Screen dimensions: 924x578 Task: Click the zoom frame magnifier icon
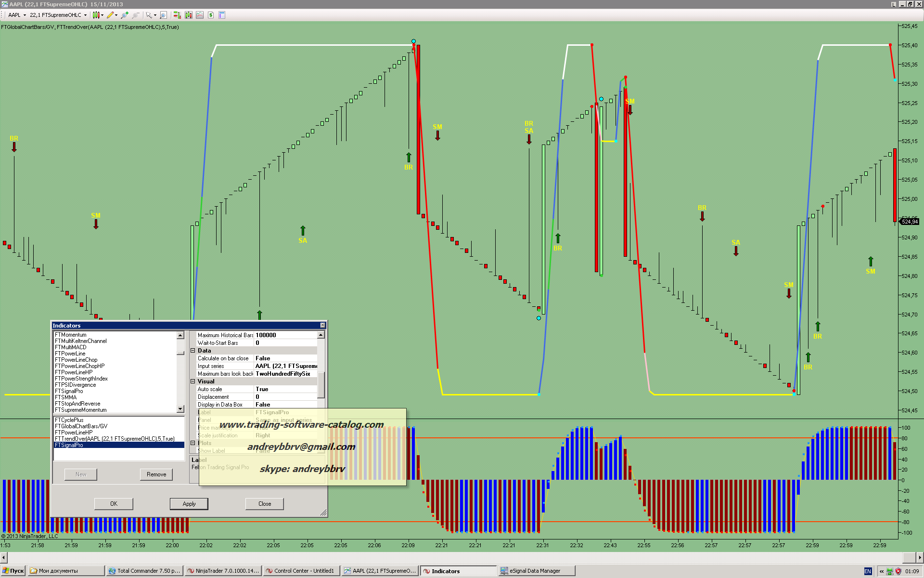[x=163, y=15]
